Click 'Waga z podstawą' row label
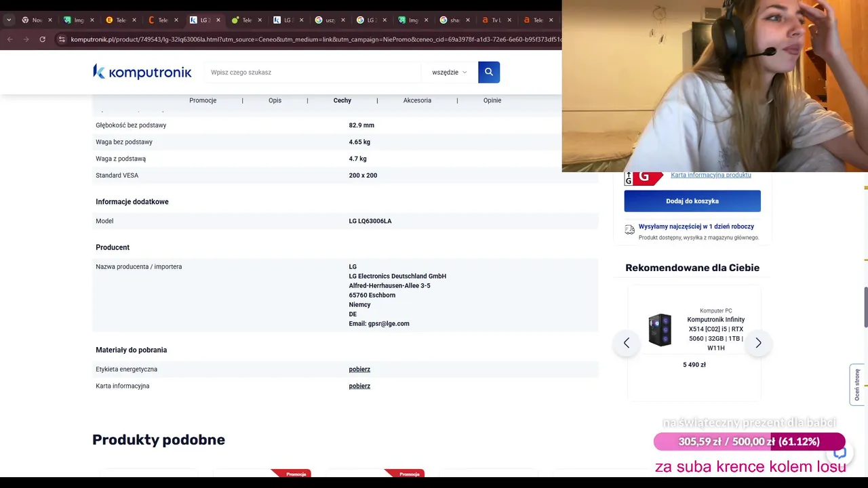 point(121,159)
